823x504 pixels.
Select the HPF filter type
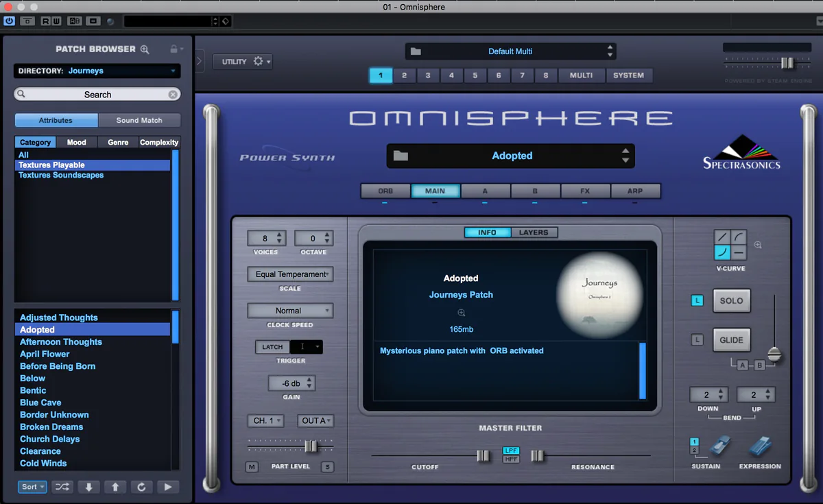pyautogui.click(x=511, y=459)
